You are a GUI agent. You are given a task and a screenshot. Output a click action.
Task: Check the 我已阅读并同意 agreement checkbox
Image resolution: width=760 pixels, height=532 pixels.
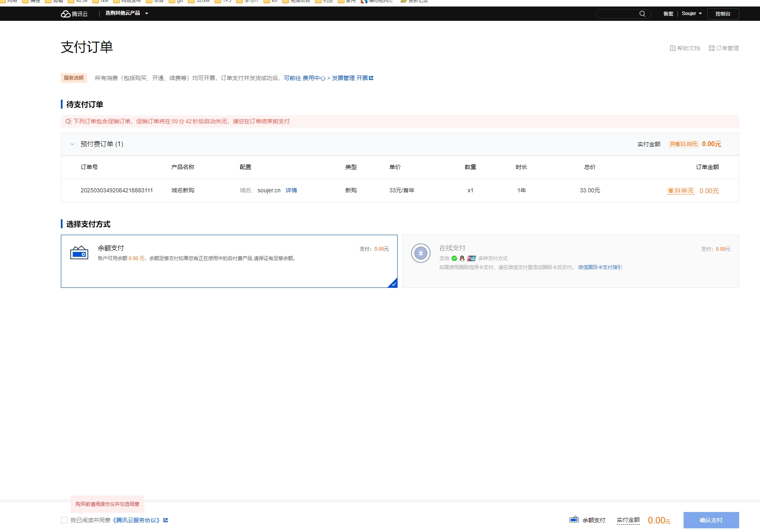(x=64, y=520)
